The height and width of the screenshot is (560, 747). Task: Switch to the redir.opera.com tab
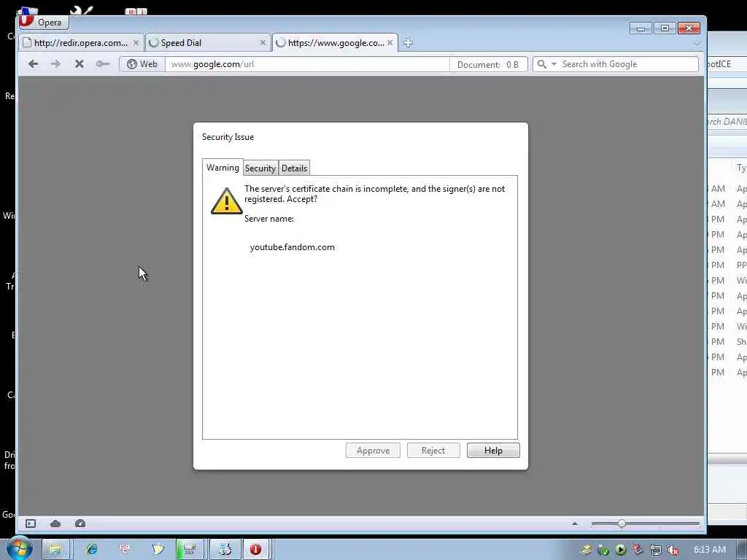[81, 43]
